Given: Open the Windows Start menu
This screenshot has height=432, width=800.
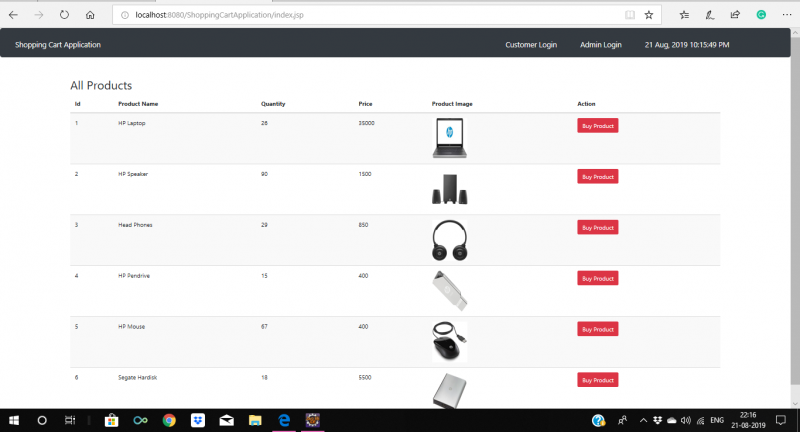Looking at the screenshot, I should [x=14, y=420].
